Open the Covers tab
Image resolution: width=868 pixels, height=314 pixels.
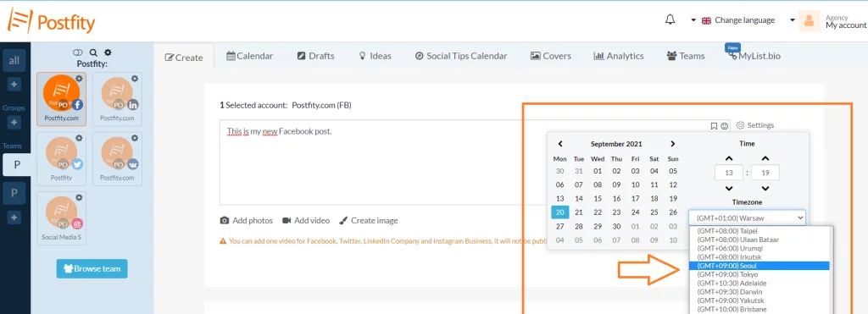click(550, 56)
